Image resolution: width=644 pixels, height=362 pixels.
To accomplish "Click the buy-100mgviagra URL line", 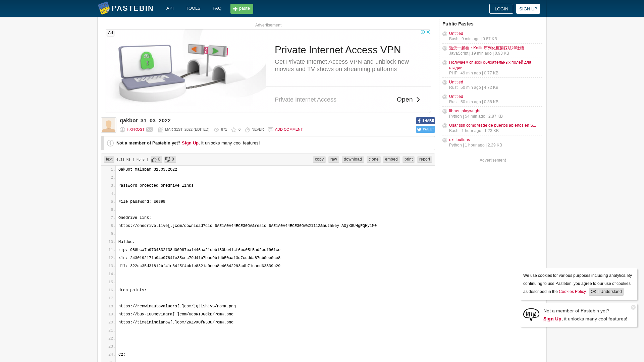I will pos(176,314).
